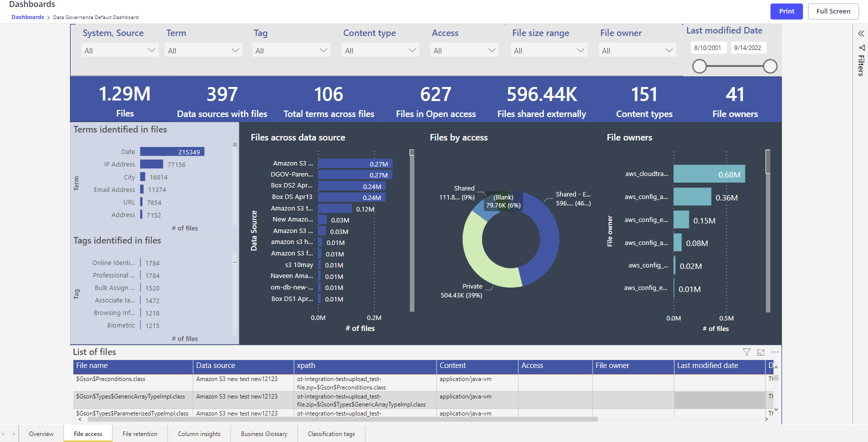Switch to the File retention tab
Image resolution: width=868 pixels, height=442 pixels.
[x=140, y=434]
